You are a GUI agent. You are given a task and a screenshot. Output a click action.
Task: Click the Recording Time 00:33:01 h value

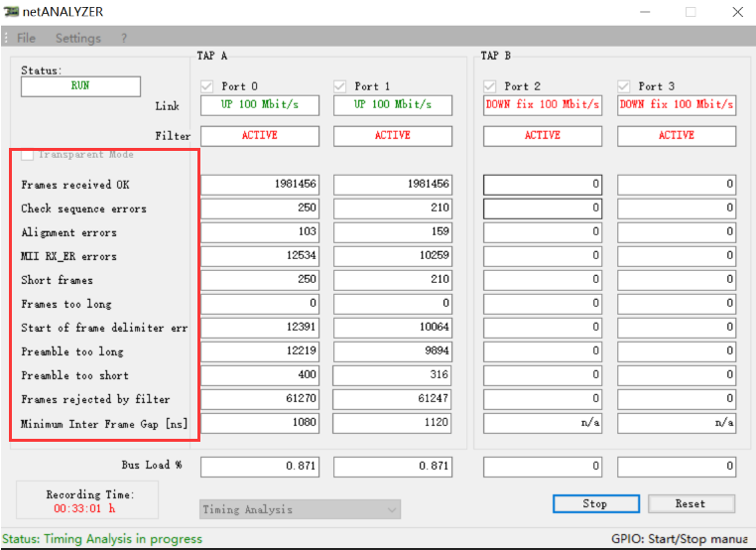(84, 508)
